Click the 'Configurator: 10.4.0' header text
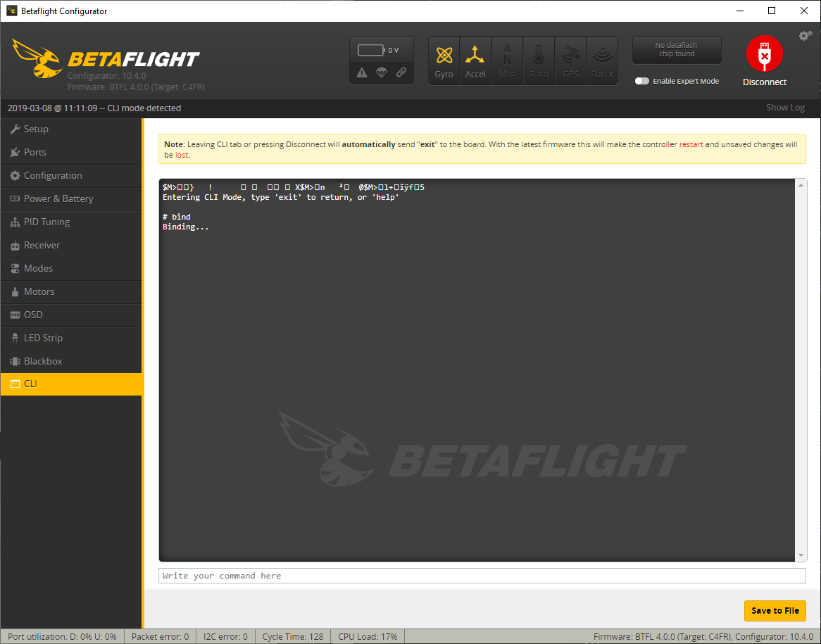821x644 pixels. pos(107,76)
